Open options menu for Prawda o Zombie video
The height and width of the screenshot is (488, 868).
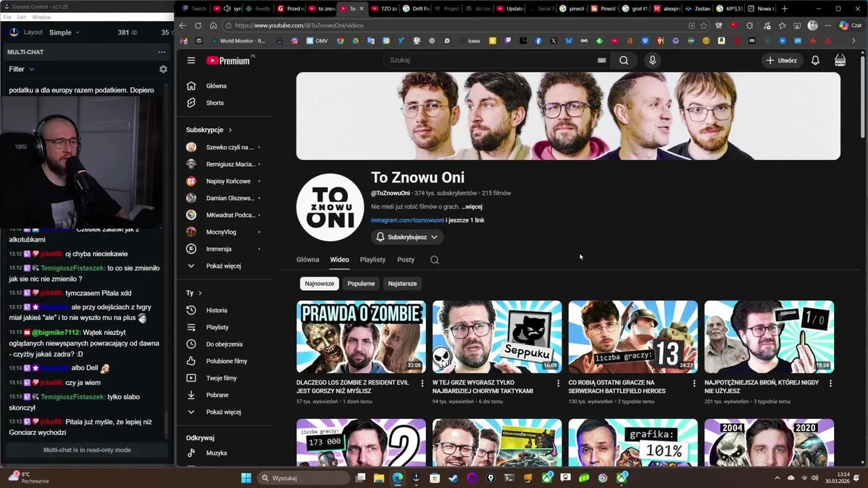pos(422,384)
